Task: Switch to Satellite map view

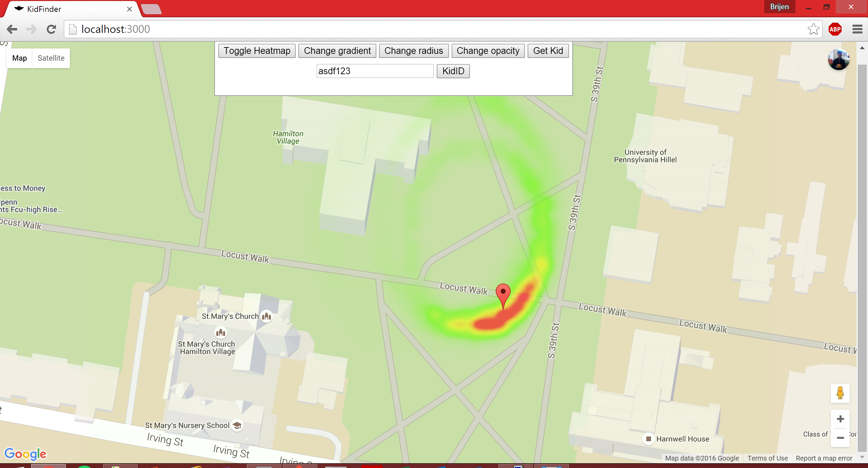Action: pyautogui.click(x=51, y=58)
